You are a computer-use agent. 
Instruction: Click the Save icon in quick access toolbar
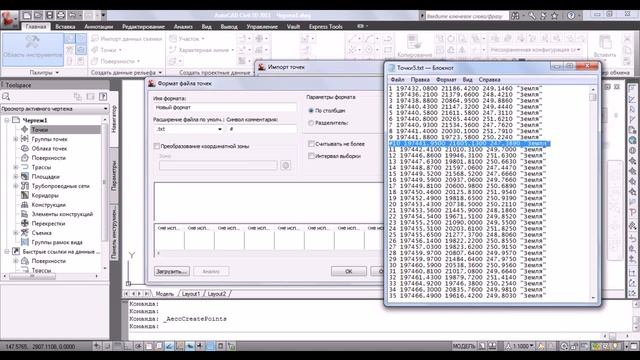49,16
